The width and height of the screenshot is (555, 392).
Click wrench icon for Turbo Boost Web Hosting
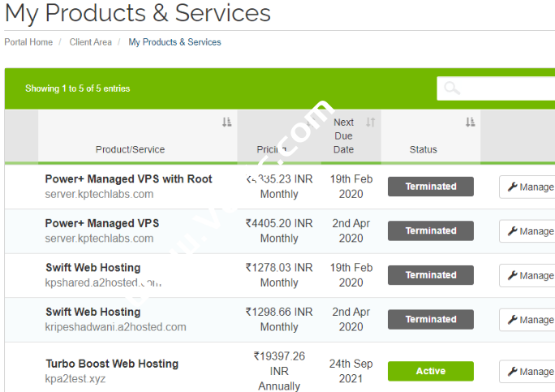pyautogui.click(x=512, y=371)
